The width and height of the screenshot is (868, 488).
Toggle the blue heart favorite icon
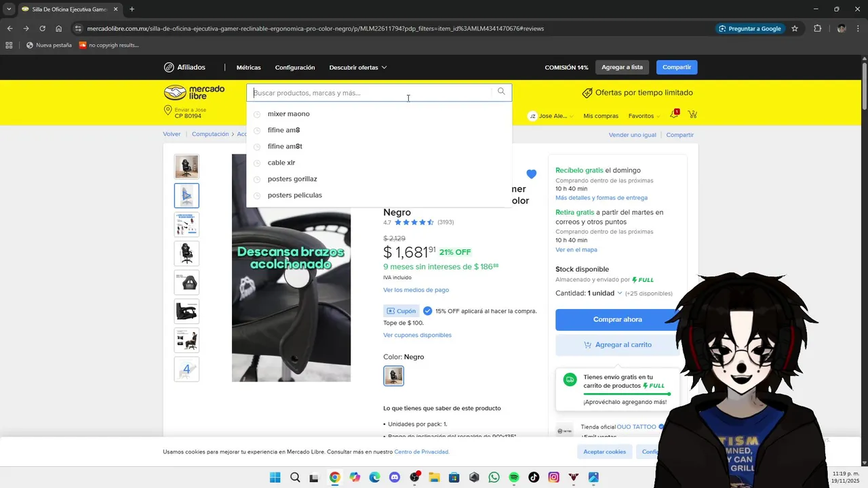[x=531, y=174]
